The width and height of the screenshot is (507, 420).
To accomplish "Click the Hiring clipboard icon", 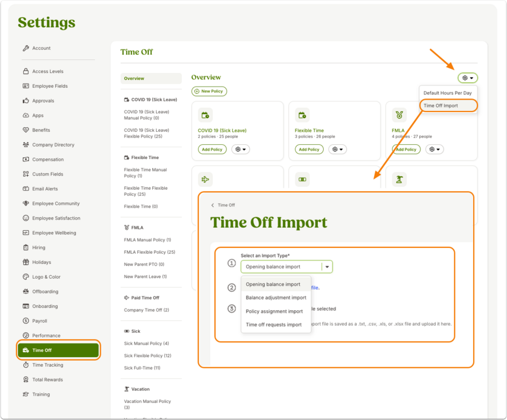I will click(x=26, y=247).
